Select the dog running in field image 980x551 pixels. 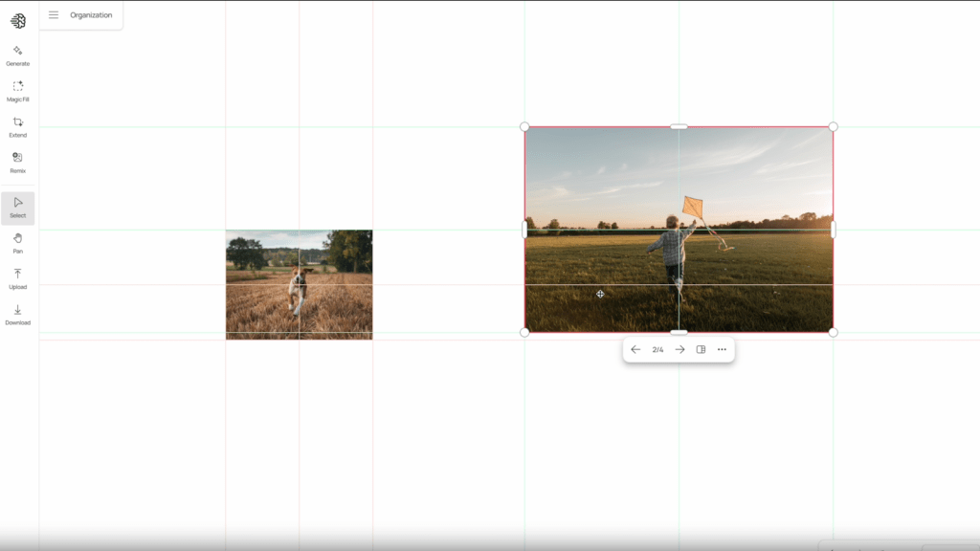[299, 283]
